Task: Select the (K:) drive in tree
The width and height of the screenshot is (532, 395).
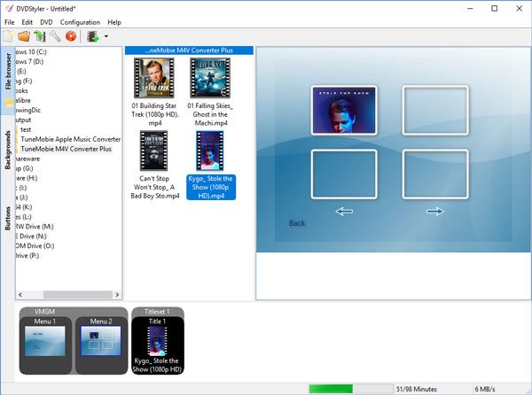Action: pyautogui.click(x=24, y=207)
